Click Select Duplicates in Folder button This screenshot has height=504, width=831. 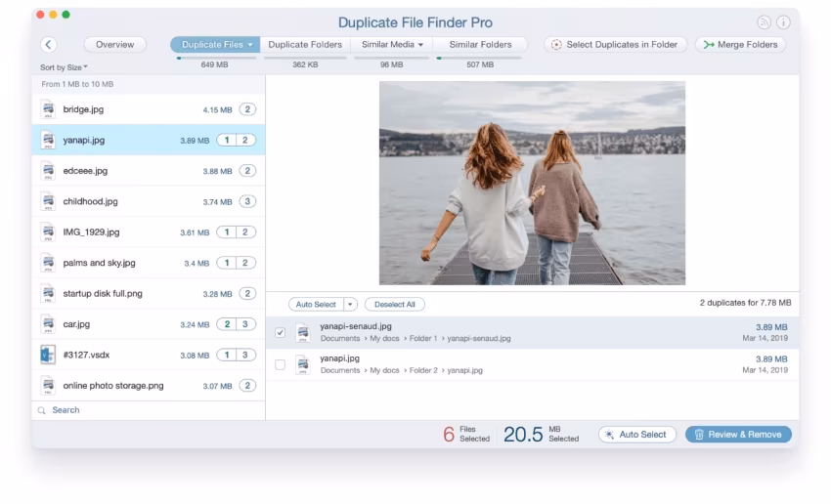coord(615,45)
